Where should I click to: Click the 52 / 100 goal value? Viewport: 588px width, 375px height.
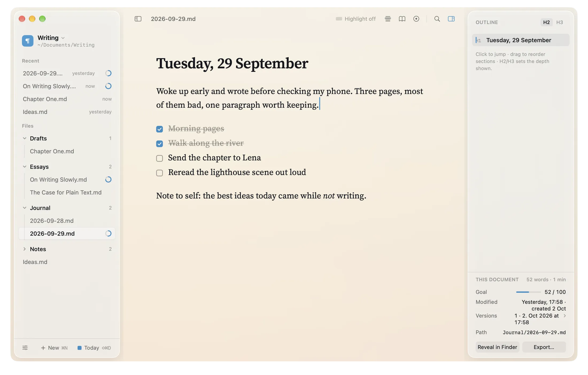tap(555, 292)
